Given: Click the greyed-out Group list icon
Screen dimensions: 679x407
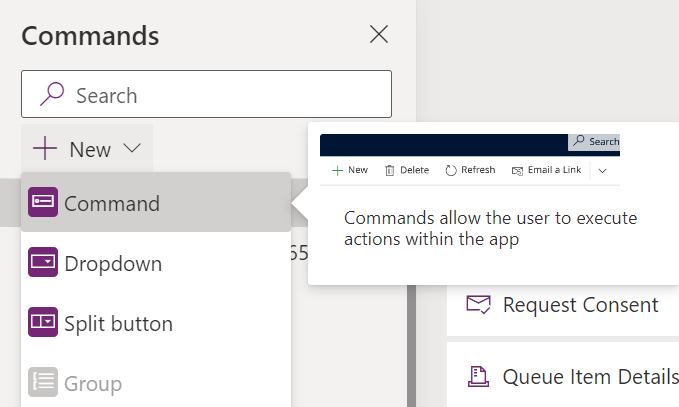Looking at the screenshot, I should coord(44,384).
